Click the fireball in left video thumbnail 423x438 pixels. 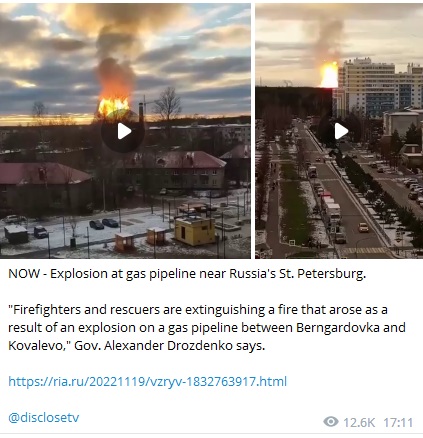tap(114, 105)
